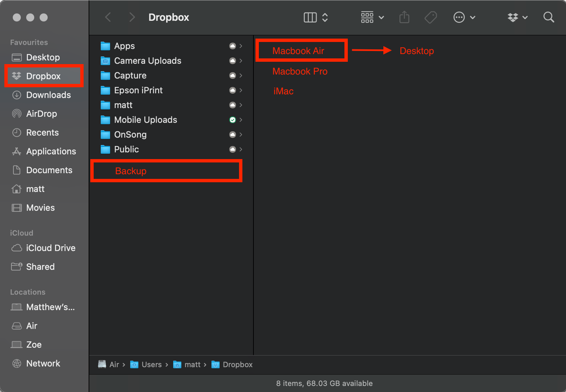Go back with the toolbar back arrow
Viewport: 566px width, 392px height.
click(108, 17)
